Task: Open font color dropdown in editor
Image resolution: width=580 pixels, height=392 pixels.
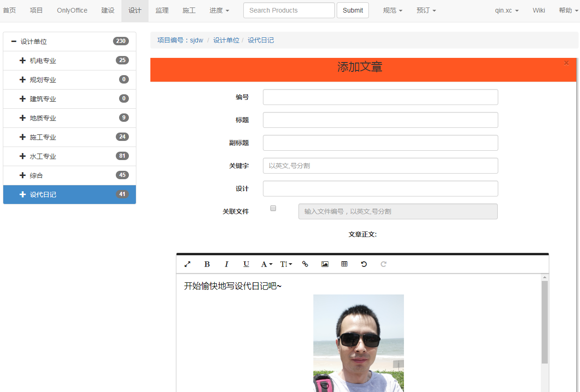Action: point(266,264)
